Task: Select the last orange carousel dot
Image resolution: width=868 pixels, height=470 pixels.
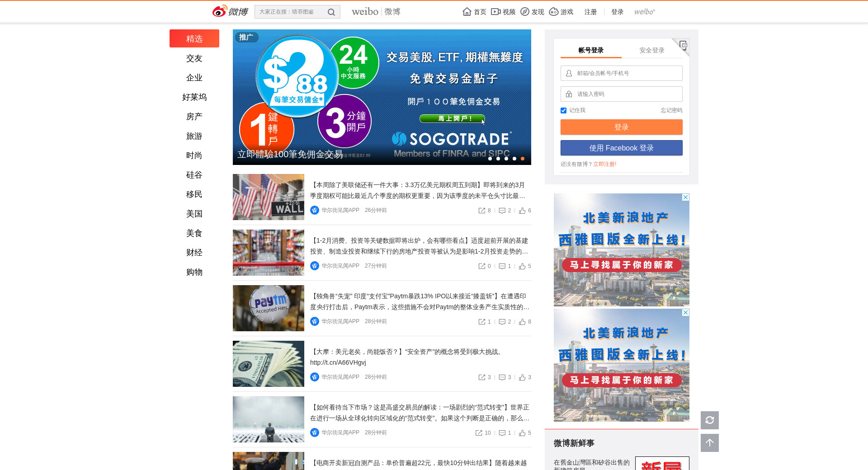Action: pyautogui.click(x=523, y=159)
